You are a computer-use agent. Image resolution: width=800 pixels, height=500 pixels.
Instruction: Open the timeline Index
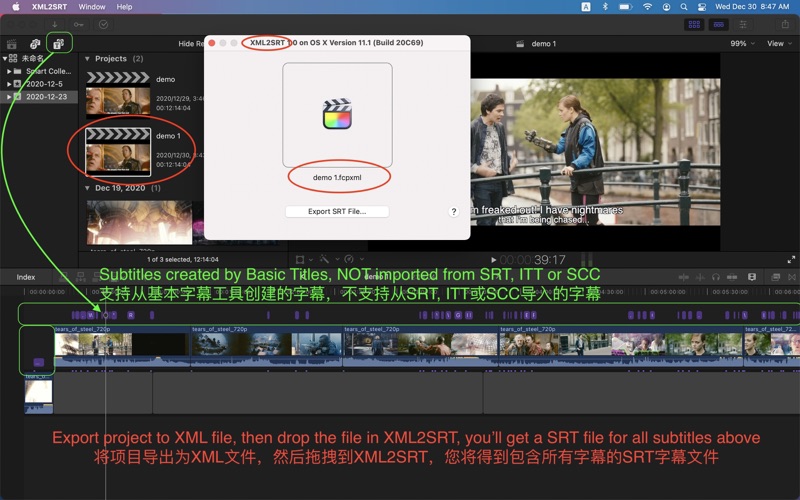26,277
